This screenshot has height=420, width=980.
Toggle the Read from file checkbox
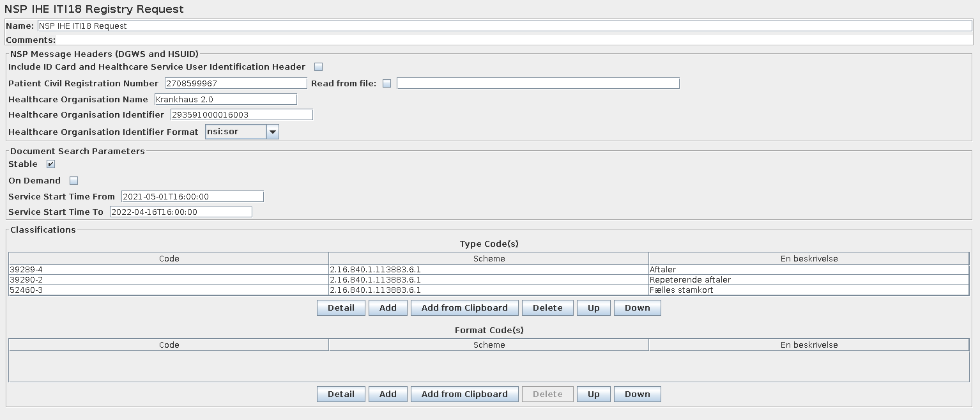(387, 84)
